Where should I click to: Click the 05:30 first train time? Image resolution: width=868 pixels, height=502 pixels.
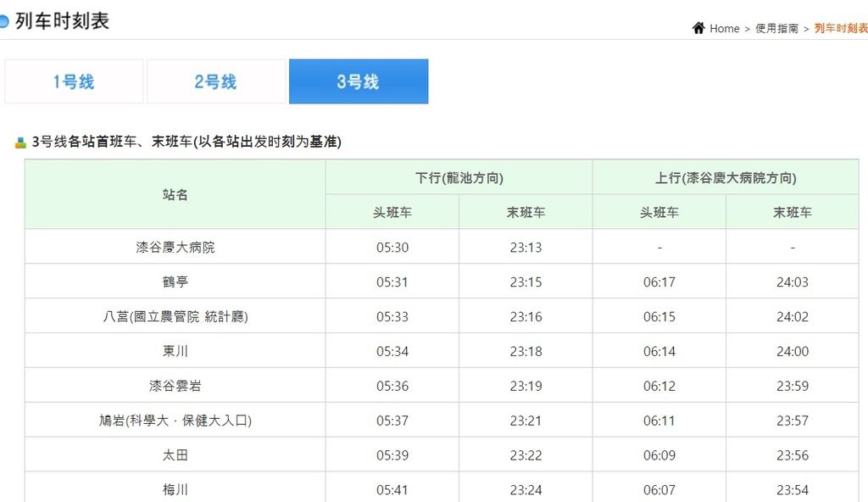pos(392,247)
